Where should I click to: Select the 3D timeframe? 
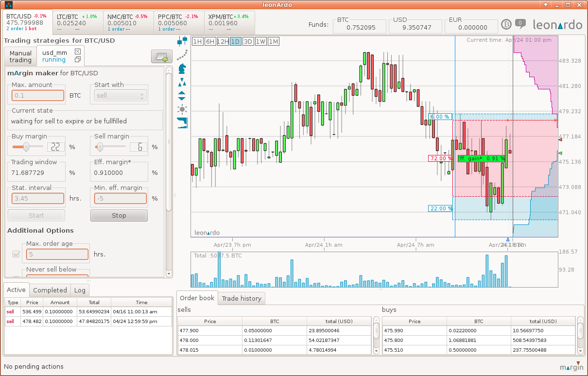248,42
